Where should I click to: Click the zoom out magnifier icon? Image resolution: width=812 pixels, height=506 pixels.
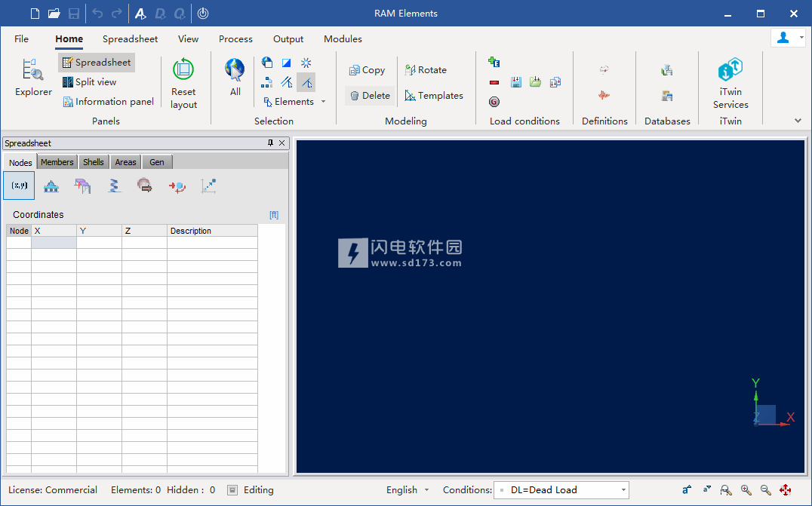click(765, 490)
